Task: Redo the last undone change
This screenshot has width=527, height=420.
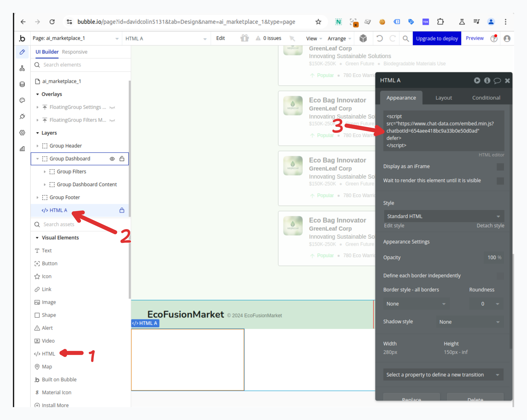Action: click(392, 38)
